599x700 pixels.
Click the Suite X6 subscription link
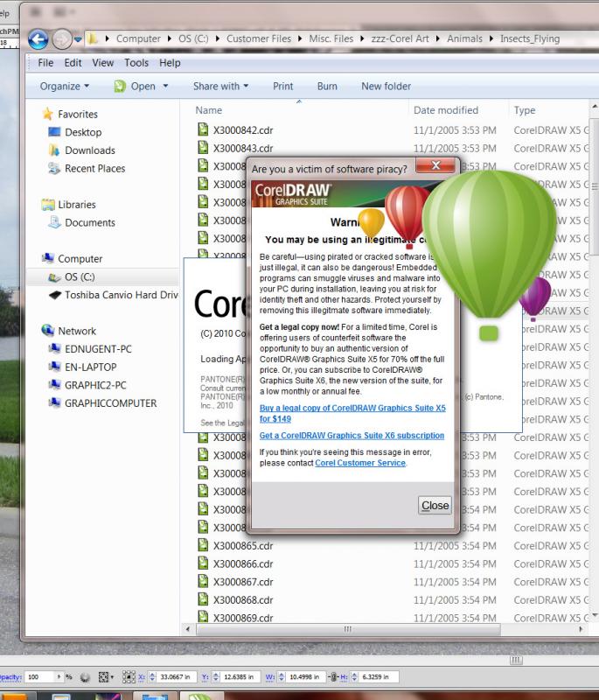(x=352, y=435)
